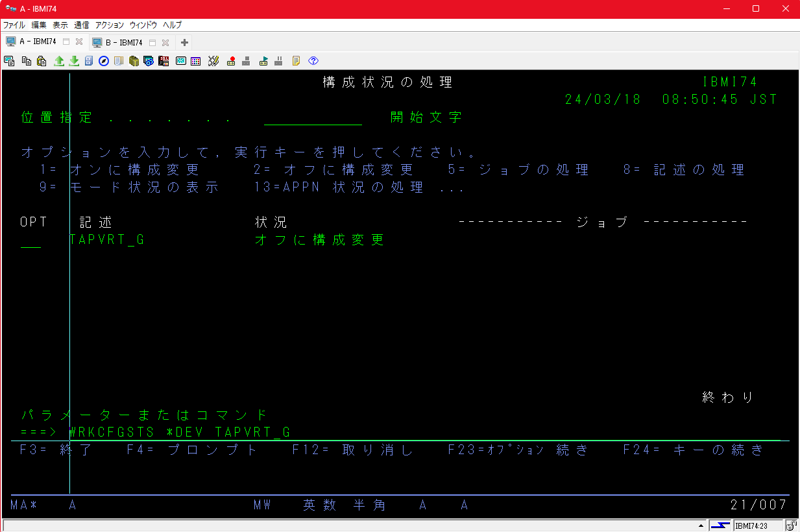
Task: Click option 8= 記述の処理 text
Action: pyautogui.click(x=684, y=170)
